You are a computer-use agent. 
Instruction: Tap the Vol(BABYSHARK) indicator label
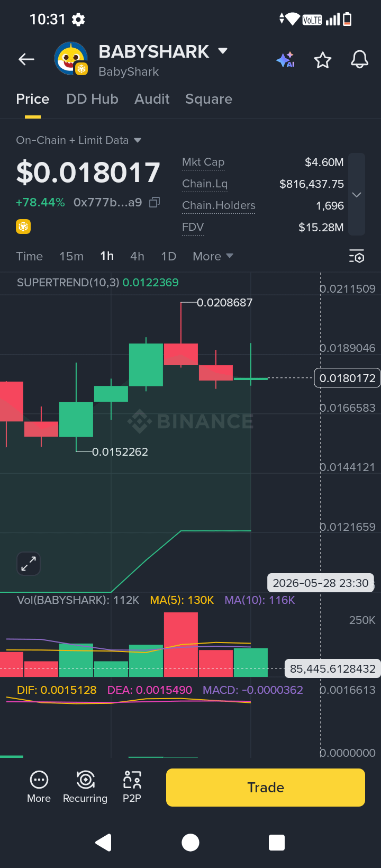(x=78, y=600)
